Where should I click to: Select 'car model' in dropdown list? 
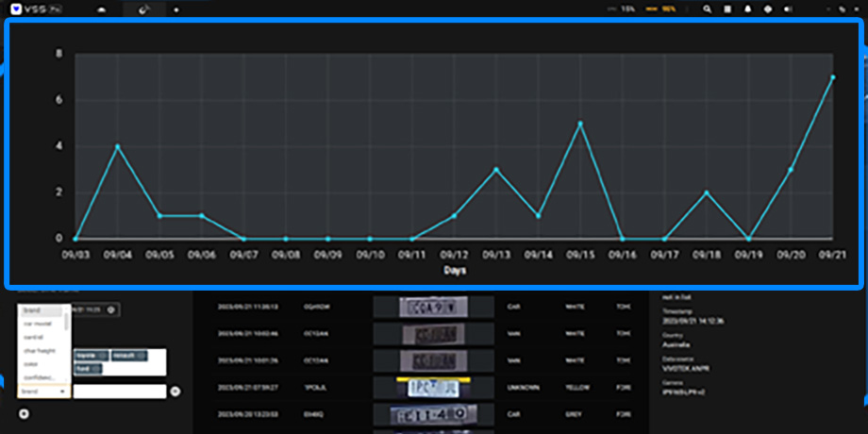[38, 324]
